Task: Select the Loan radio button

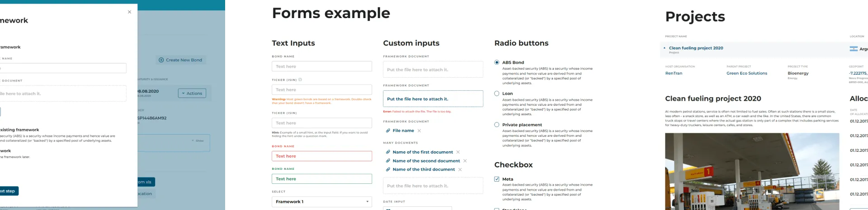Action: pos(497,93)
